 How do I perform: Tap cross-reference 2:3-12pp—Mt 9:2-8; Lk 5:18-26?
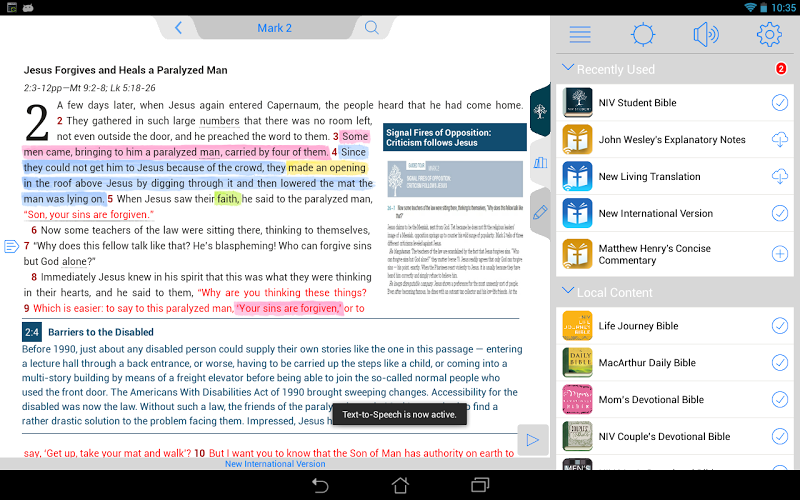[89, 88]
